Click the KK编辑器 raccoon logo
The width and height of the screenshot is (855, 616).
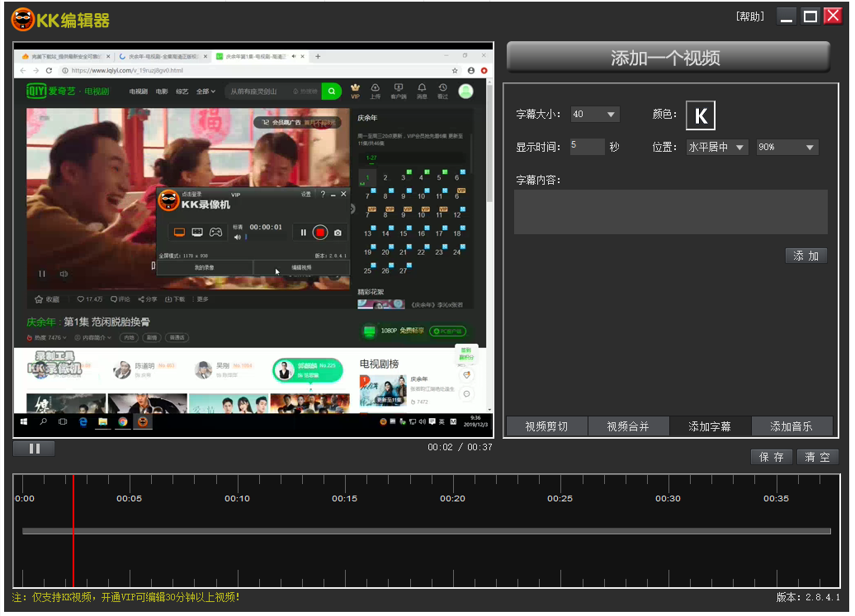click(22, 19)
